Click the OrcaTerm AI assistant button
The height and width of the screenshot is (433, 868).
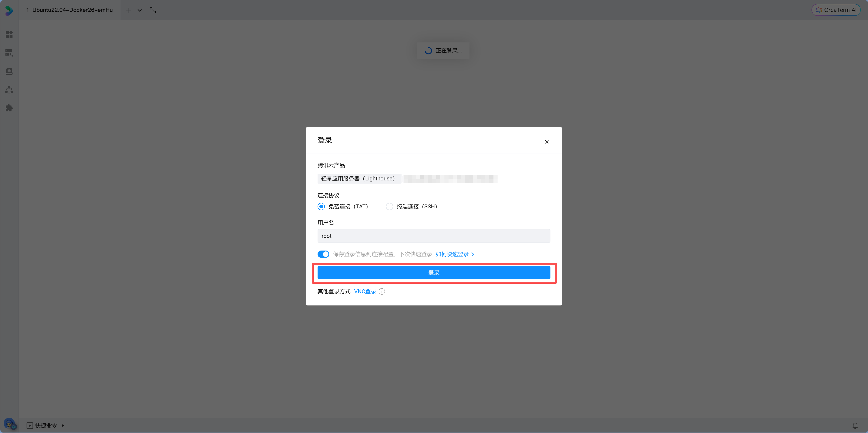[x=836, y=10]
